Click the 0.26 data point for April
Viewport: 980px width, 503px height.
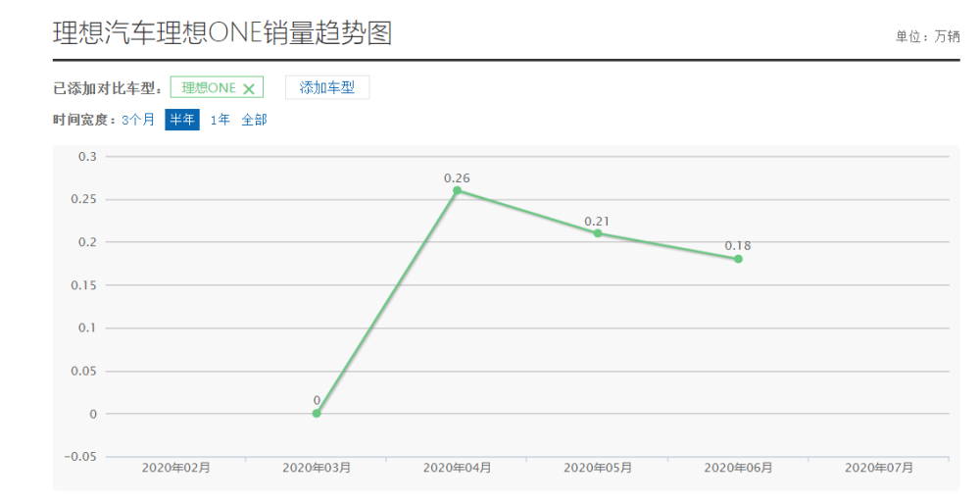point(457,190)
